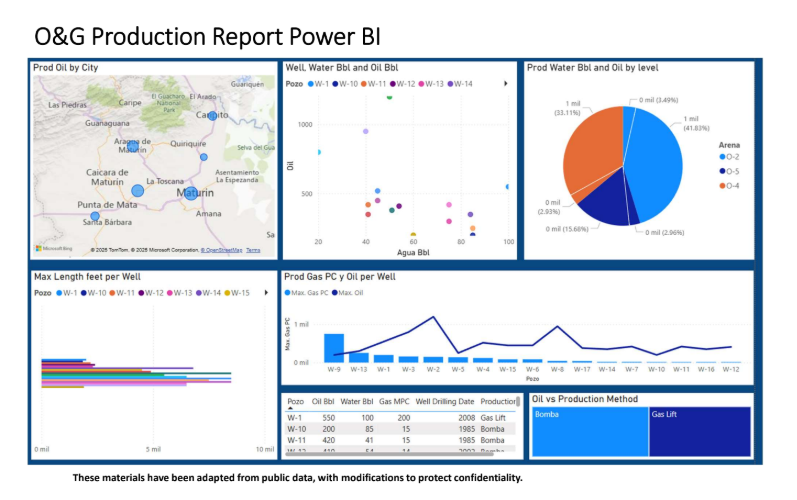
Task: Open the OpenStreetMap link on map
Action: pos(222,250)
